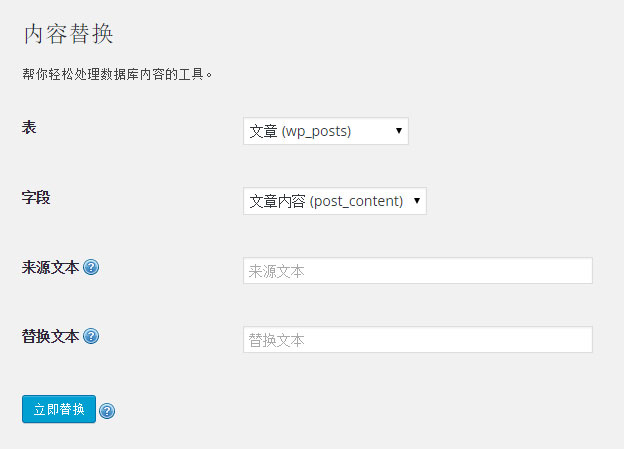The height and width of the screenshot is (449, 624).
Task: Click the 表 row label
Action: tap(29, 128)
